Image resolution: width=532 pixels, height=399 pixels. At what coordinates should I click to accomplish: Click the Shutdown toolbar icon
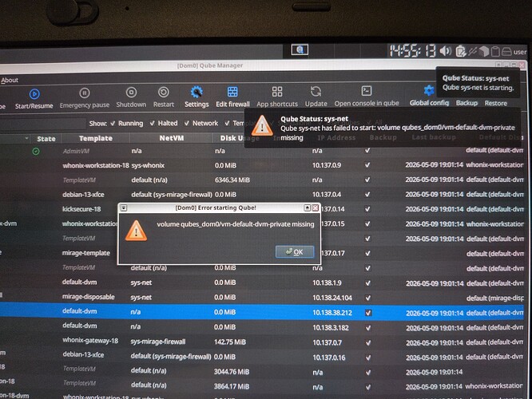(x=131, y=93)
